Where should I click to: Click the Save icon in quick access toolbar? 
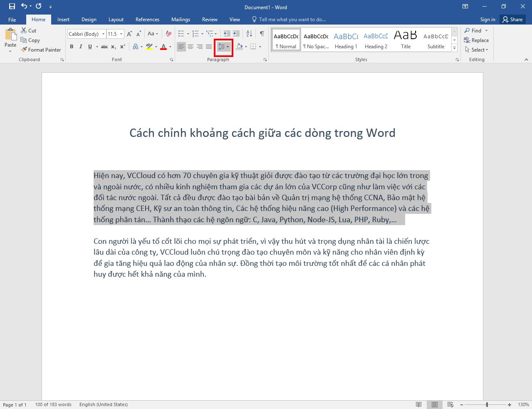12,6
